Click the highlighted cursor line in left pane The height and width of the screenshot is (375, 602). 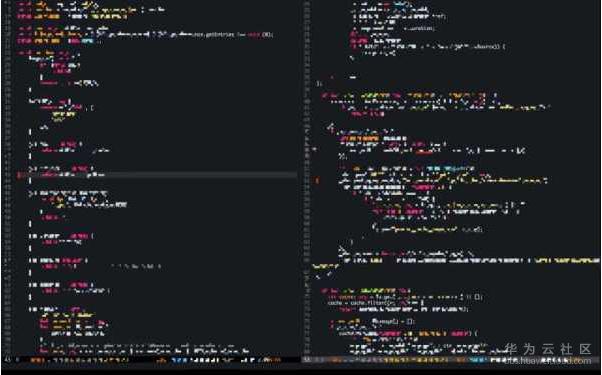click(157, 175)
